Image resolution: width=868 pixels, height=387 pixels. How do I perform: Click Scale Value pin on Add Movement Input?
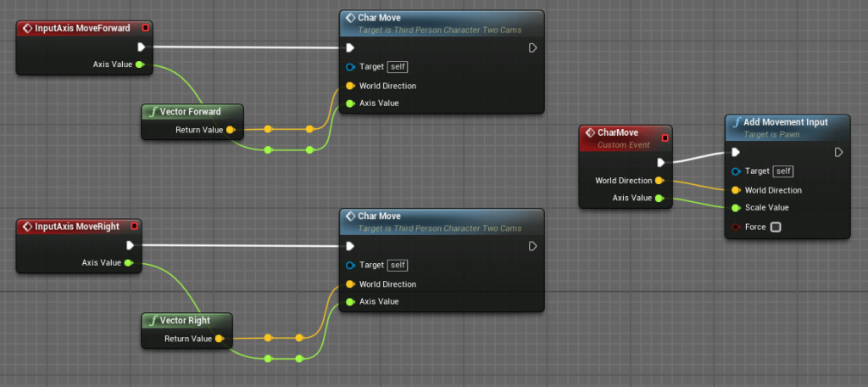(736, 207)
